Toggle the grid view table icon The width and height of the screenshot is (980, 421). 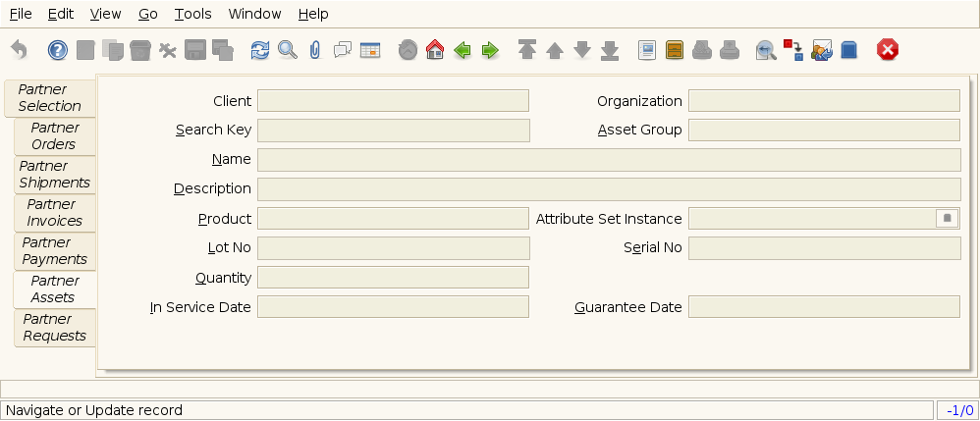tap(370, 50)
